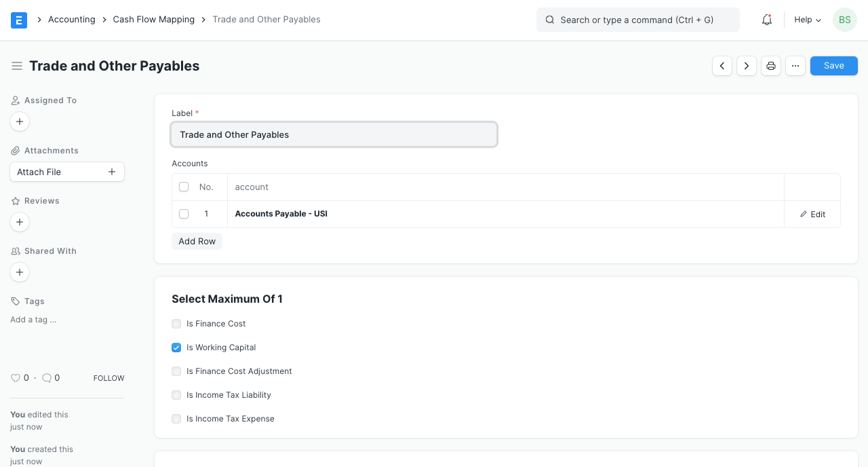Go to previous document arrow
The height and width of the screenshot is (467, 868).
[722, 66]
